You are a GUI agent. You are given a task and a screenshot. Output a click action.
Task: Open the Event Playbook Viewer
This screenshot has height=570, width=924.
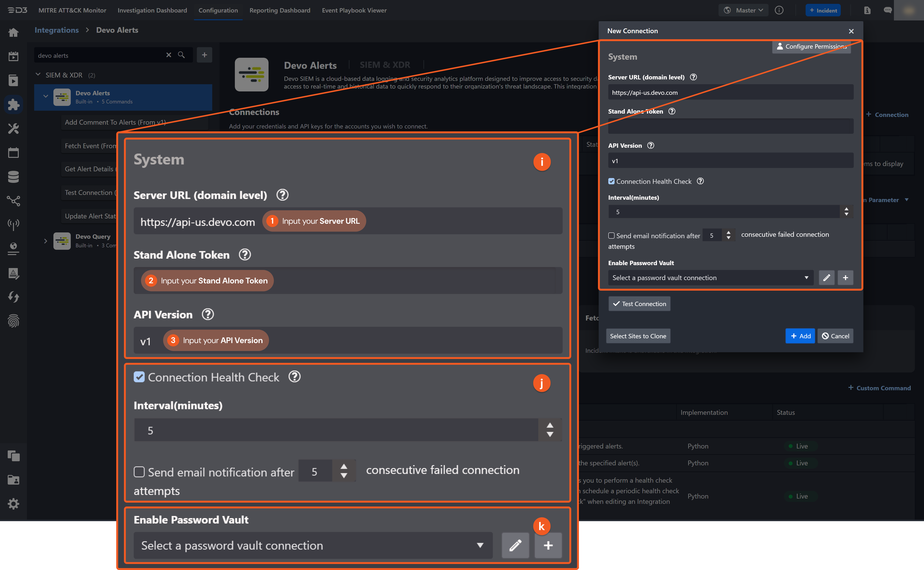pos(354,10)
